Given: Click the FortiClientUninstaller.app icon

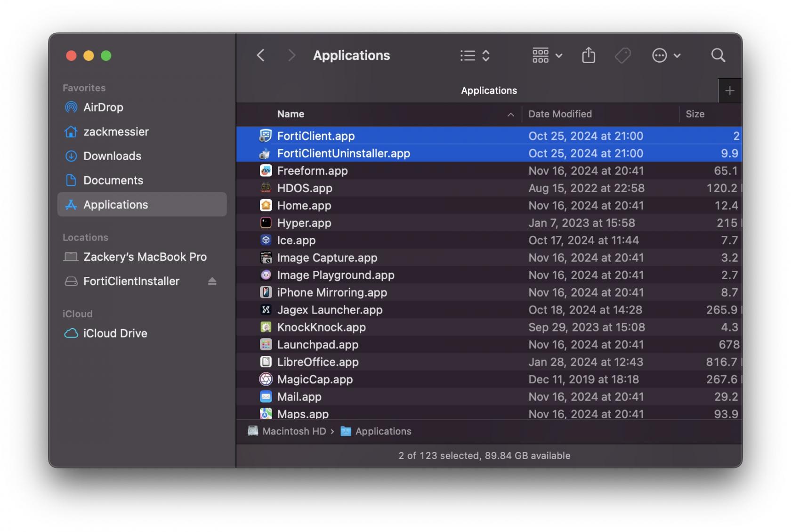Looking at the screenshot, I should point(266,153).
